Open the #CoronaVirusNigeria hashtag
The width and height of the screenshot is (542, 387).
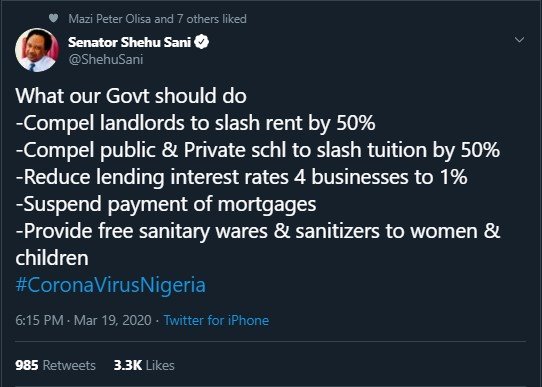tap(111, 285)
